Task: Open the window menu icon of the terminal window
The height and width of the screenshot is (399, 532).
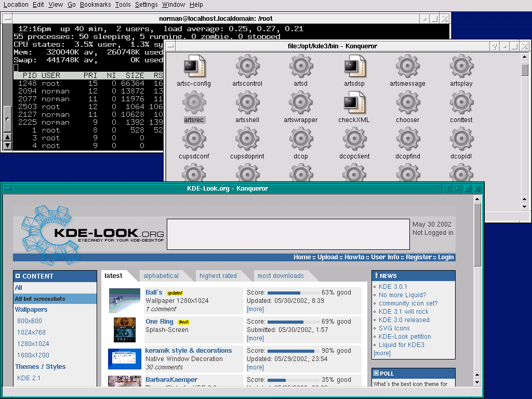Action: 7,19
